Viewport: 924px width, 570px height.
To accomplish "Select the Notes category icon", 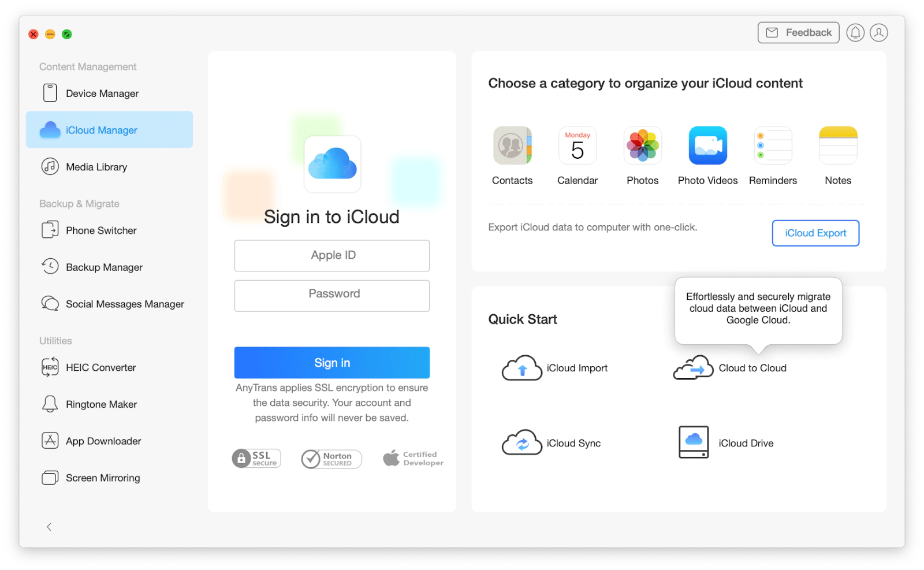I will tap(839, 146).
